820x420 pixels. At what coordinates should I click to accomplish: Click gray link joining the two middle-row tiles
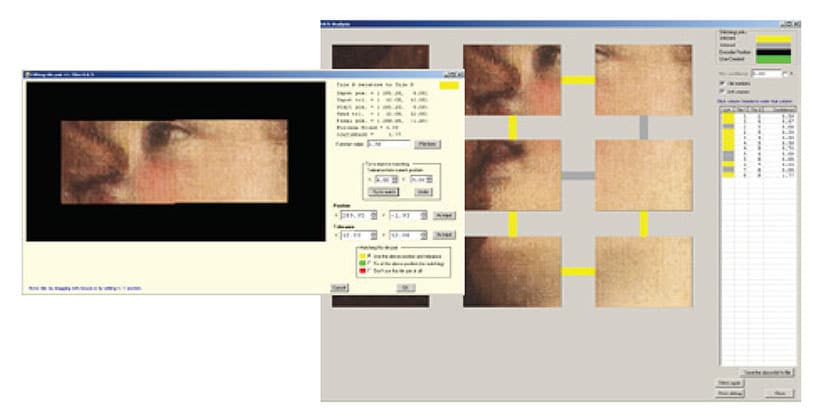pos(578,176)
